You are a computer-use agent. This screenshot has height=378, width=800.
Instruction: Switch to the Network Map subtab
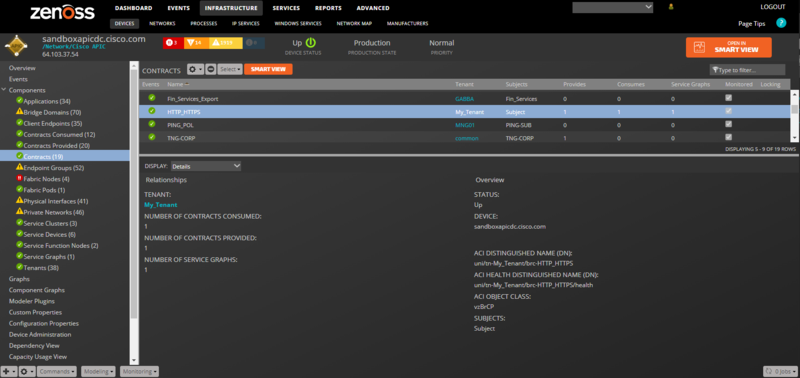[354, 23]
